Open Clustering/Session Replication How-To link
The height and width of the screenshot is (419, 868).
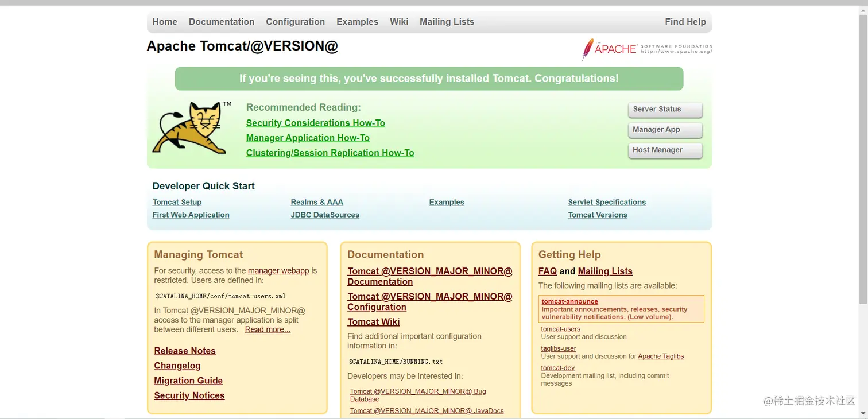330,153
